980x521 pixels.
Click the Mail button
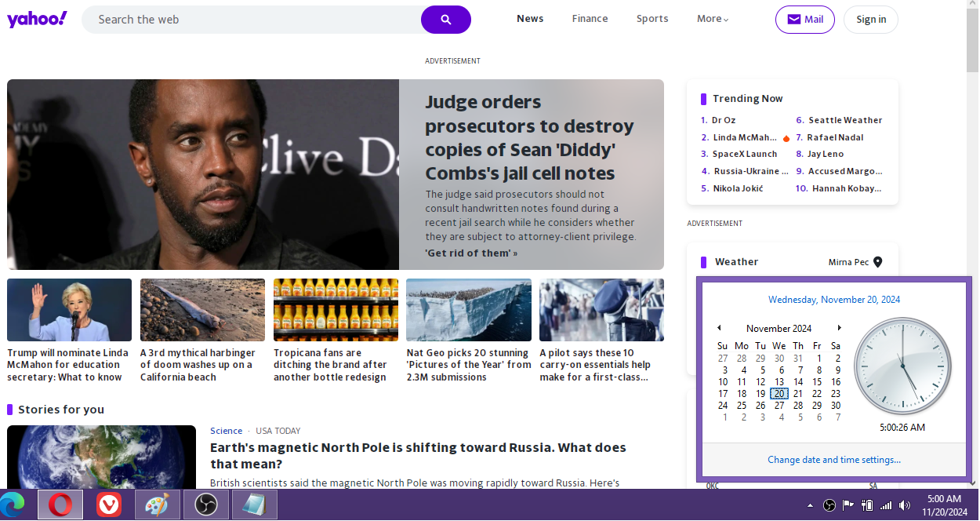(805, 20)
